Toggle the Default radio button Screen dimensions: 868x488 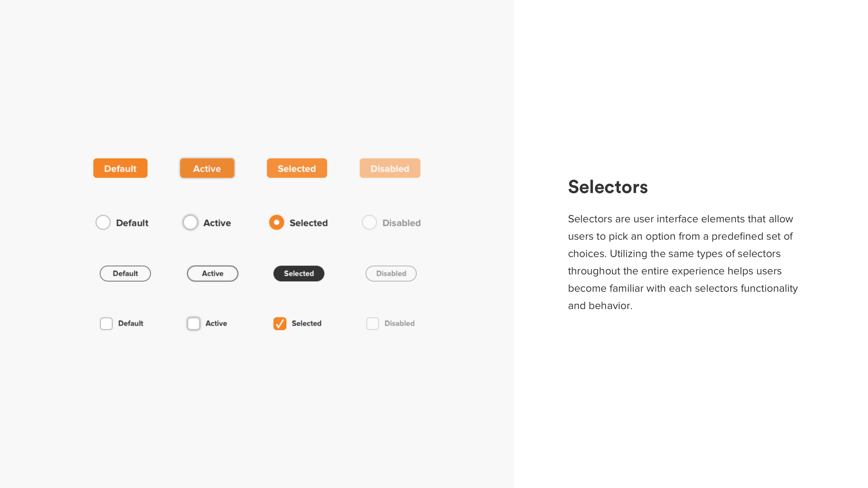(x=103, y=222)
